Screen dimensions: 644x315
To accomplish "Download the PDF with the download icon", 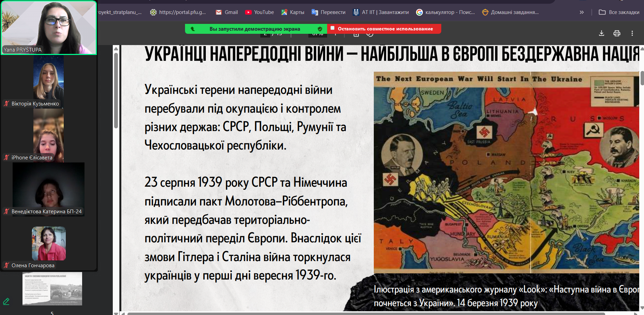I will click(x=601, y=33).
